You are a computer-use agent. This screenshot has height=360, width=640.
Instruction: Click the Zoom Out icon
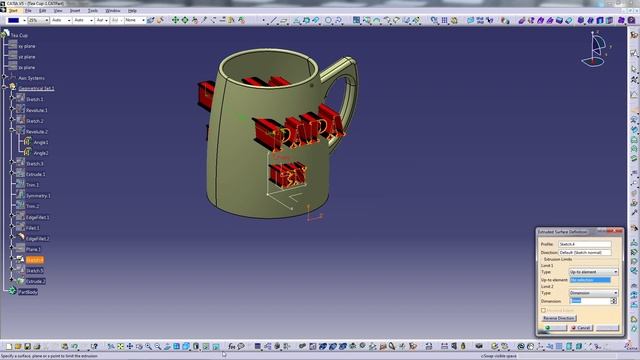pos(158,347)
